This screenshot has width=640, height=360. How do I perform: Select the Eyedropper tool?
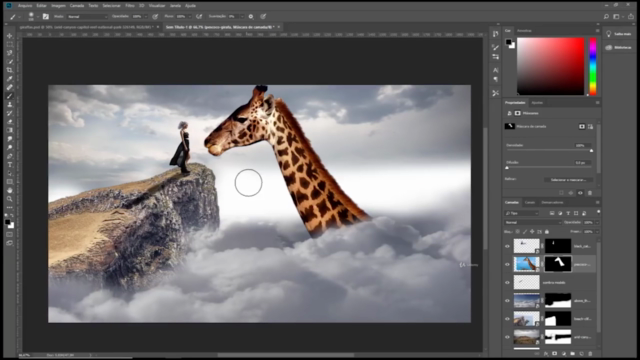[x=10, y=79]
